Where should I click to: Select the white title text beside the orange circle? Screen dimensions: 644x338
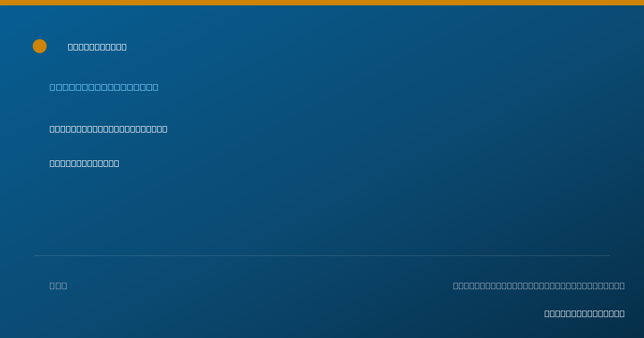tap(97, 47)
